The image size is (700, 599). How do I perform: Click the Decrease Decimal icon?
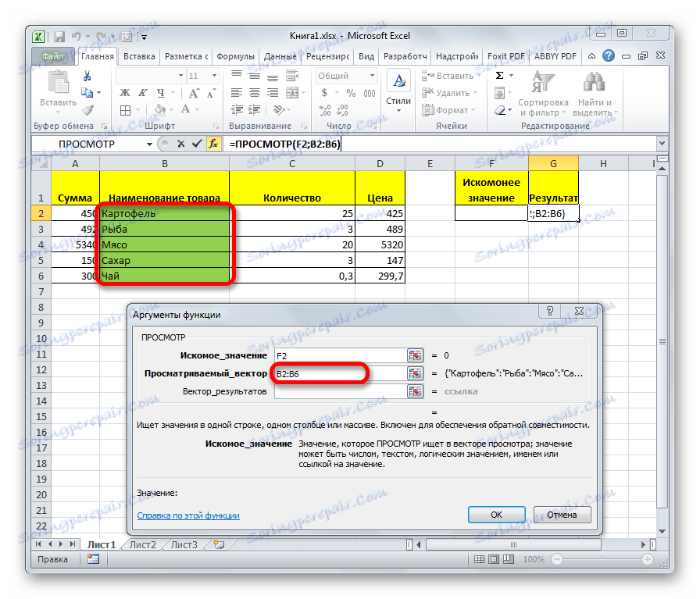pyautogui.click(x=342, y=110)
